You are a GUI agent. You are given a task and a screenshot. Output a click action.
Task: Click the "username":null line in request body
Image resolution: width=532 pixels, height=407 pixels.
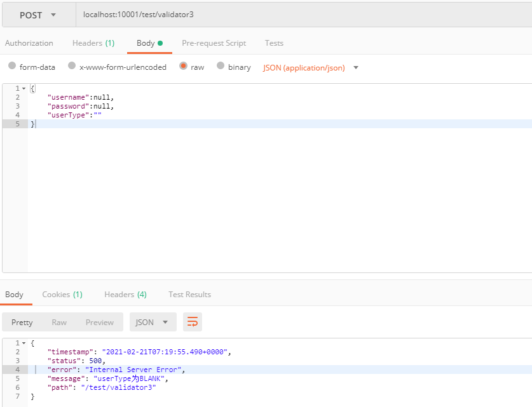pos(81,97)
